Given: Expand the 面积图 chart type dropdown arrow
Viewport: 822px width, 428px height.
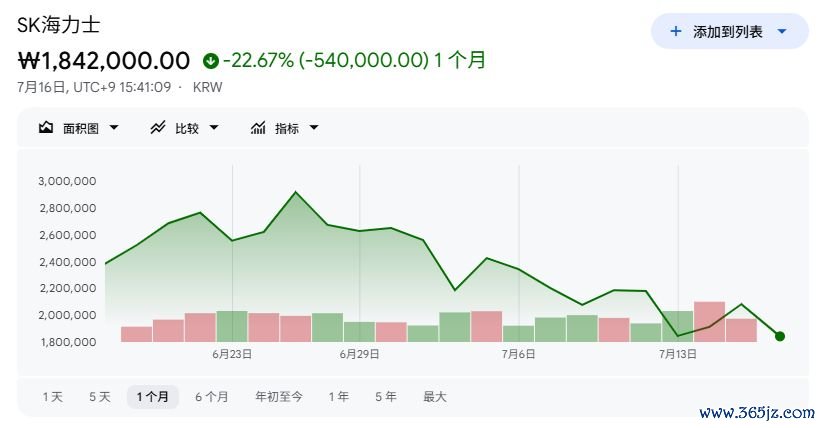Looking at the screenshot, I should click(x=114, y=127).
